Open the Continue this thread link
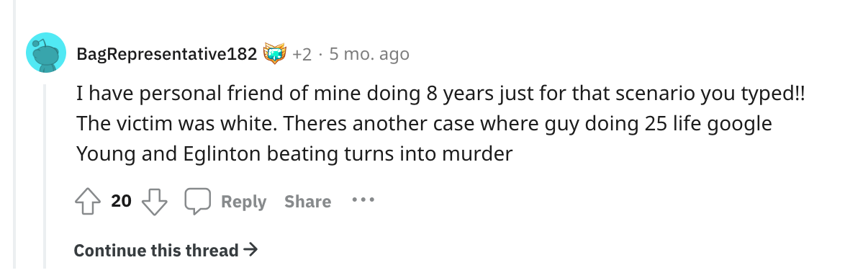Image resolution: width=868 pixels, height=278 pixels. 166,251
